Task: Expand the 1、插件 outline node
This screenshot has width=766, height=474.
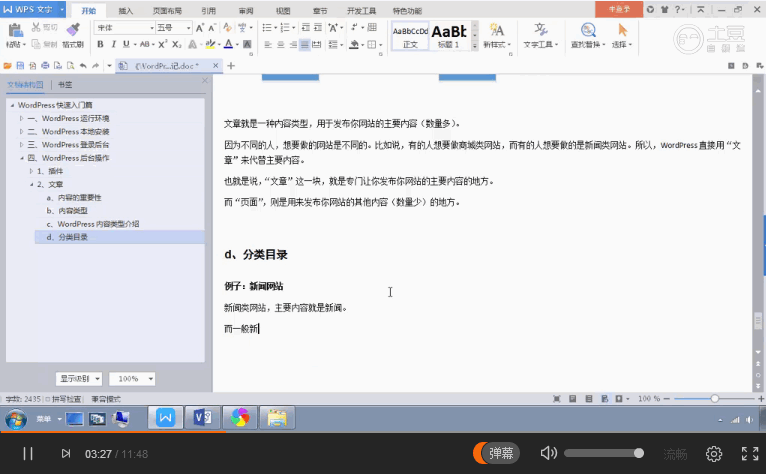Action: click(31, 171)
